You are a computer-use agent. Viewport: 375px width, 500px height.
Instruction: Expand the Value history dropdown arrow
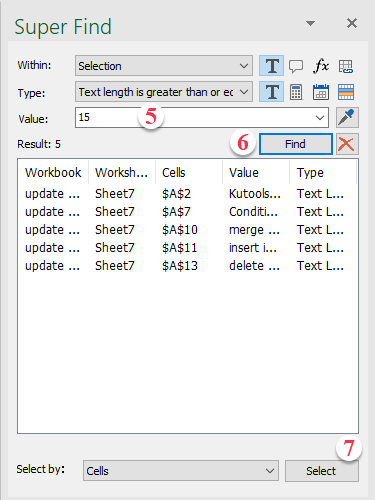[x=320, y=118]
